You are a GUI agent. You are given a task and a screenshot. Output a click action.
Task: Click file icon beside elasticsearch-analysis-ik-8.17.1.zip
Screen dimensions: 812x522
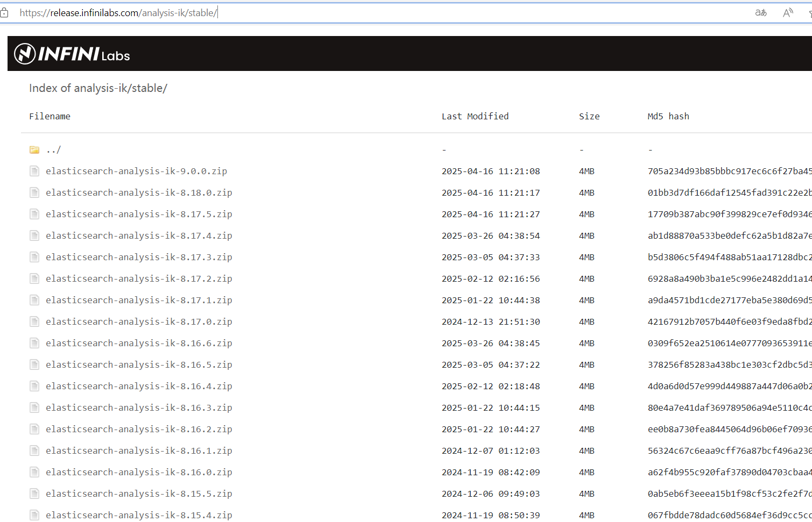coord(34,300)
